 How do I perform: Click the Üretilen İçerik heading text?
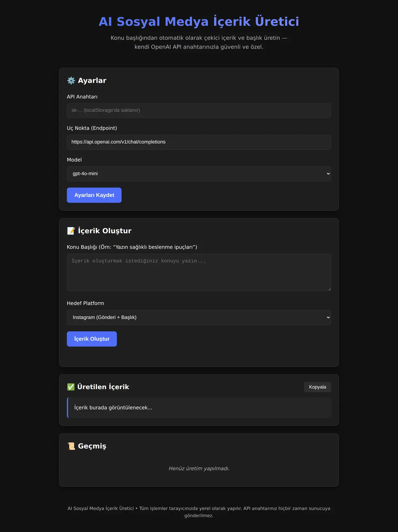tap(103, 387)
